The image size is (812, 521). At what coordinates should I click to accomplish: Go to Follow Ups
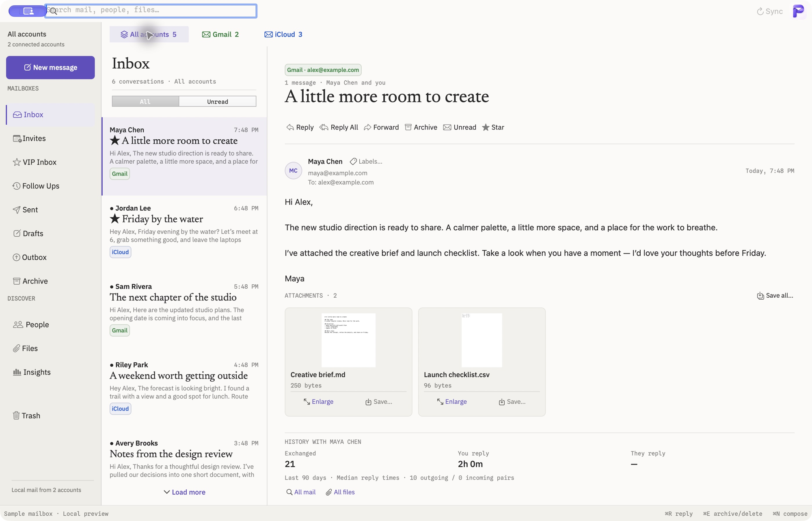coord(50,186)
